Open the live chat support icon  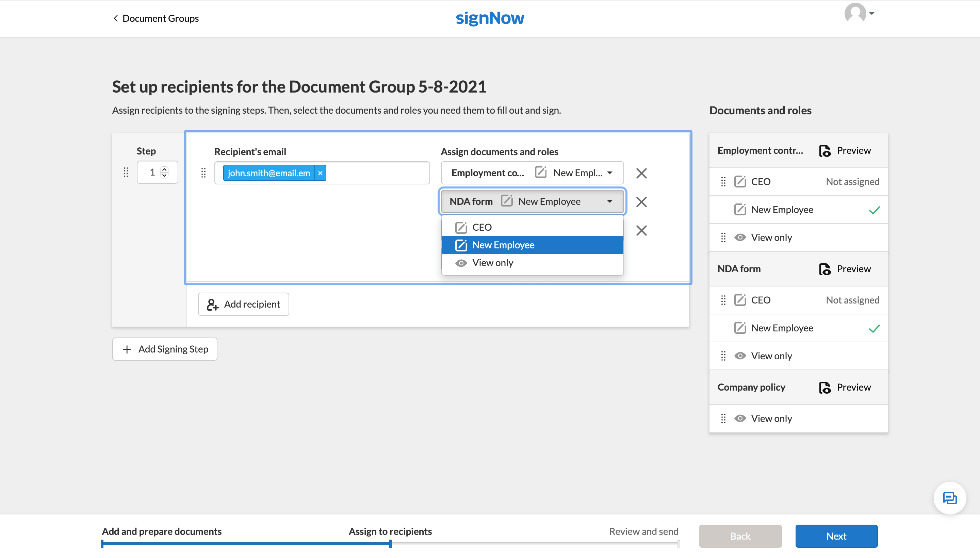[x=949, y=498]
